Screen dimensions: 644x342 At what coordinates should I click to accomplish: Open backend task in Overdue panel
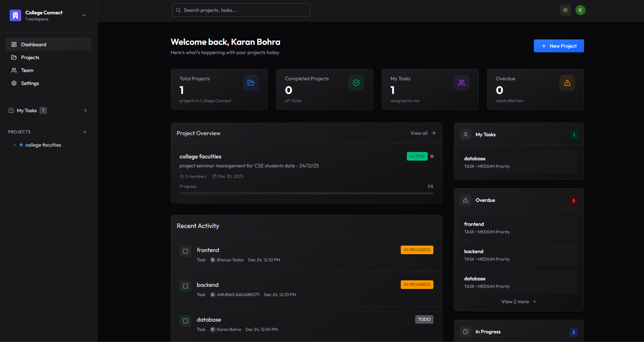pos(519,255)
